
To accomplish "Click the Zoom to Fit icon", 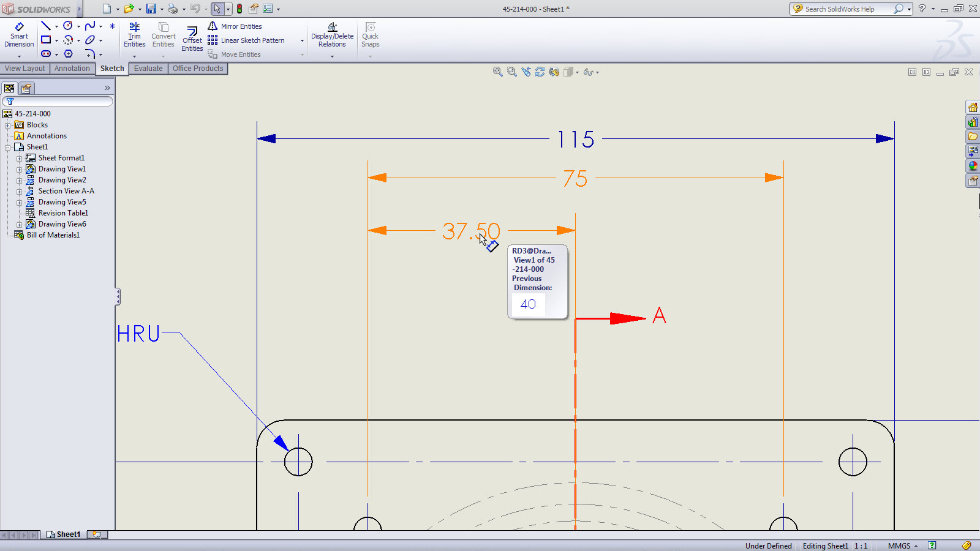I will (498, 72).
